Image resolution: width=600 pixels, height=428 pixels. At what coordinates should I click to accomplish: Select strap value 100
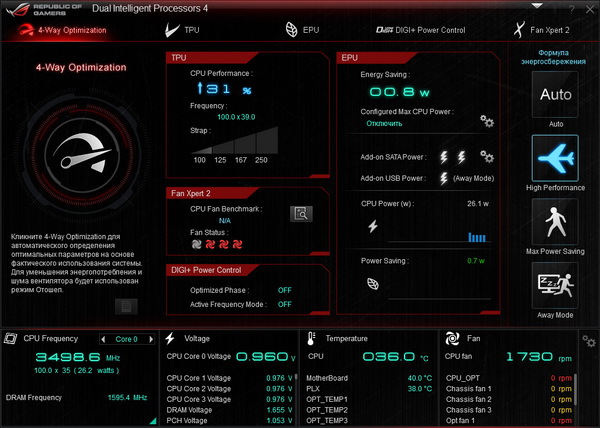click(199, 160)
